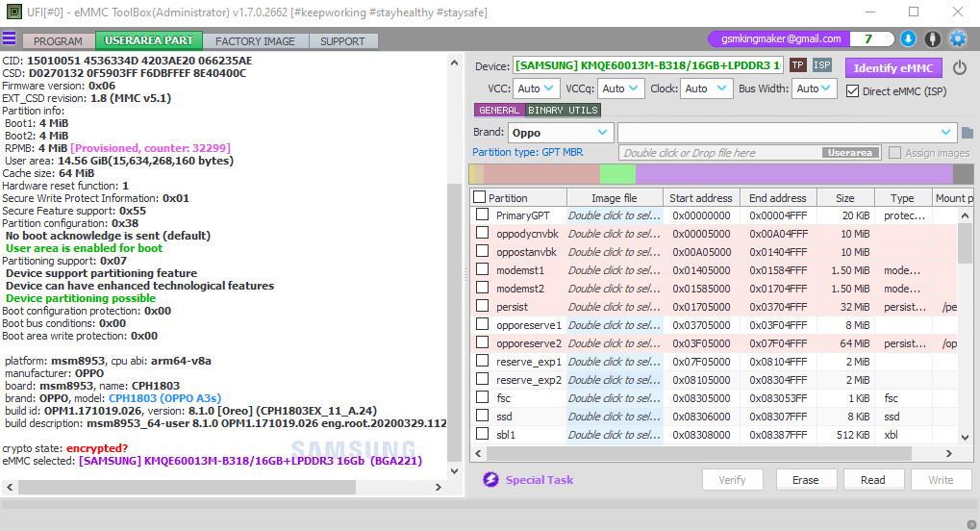
Task: Open the SUPPORT tab
Action: point(342,41)
